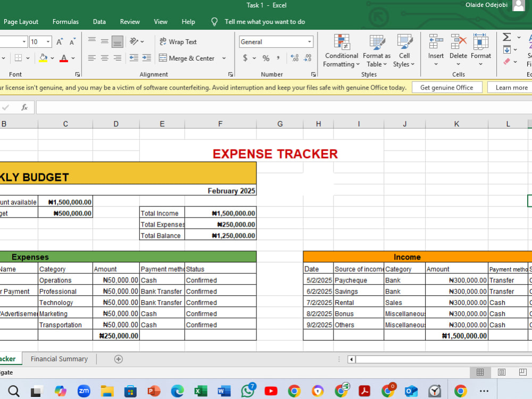Open Format as Table gallery
The width and height of the screenshot is (532, 399).
pyautogui.click(x=377, y=51)
